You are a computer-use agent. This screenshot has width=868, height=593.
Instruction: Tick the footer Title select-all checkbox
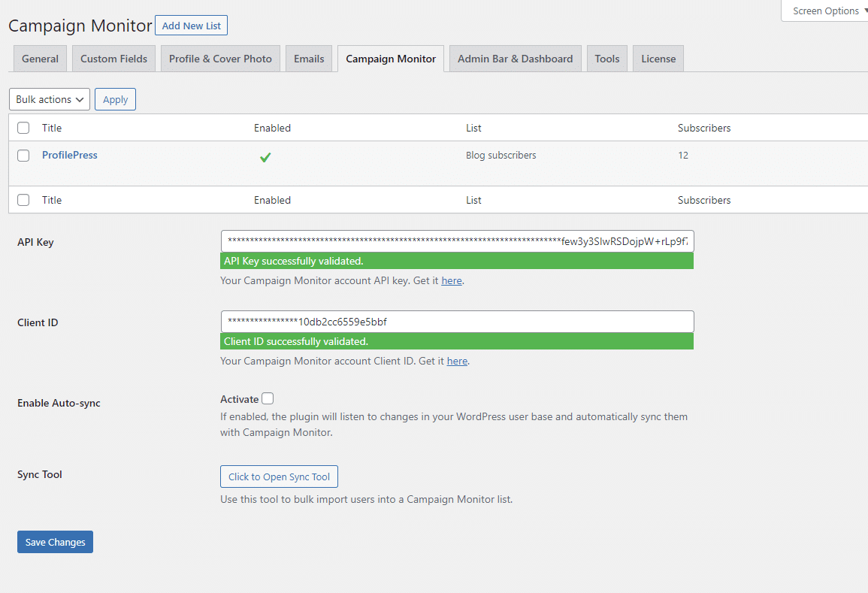pos(23,200)
